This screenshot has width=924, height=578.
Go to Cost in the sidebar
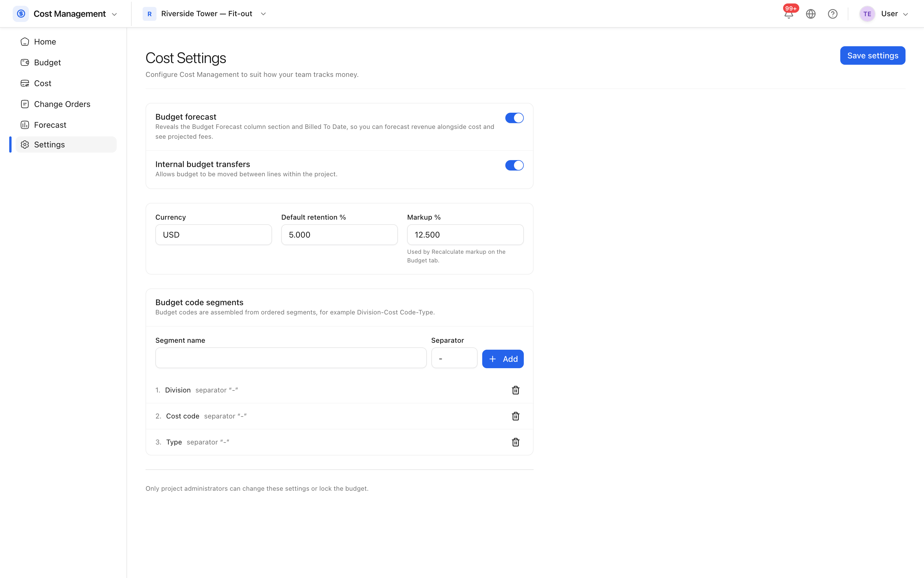point(66,83)
